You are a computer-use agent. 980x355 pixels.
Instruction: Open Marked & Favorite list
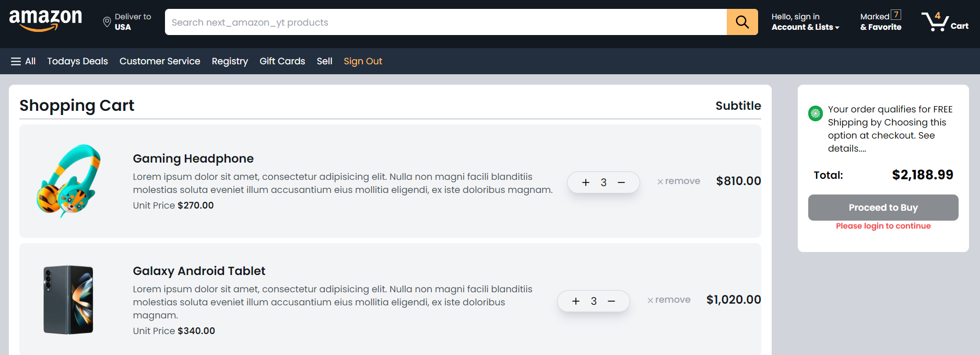[881, 22]
